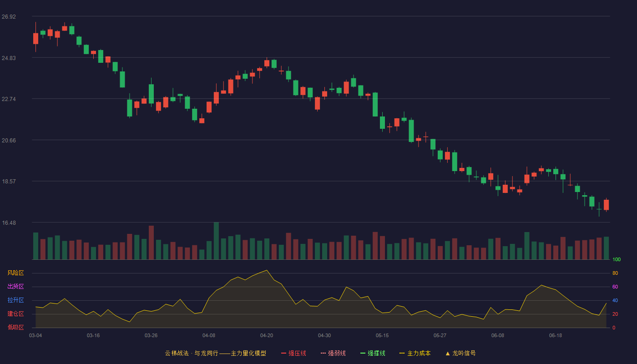
Task: Select the 风险区 zone label
Action: pyautogui.click(x=16, y=273)
